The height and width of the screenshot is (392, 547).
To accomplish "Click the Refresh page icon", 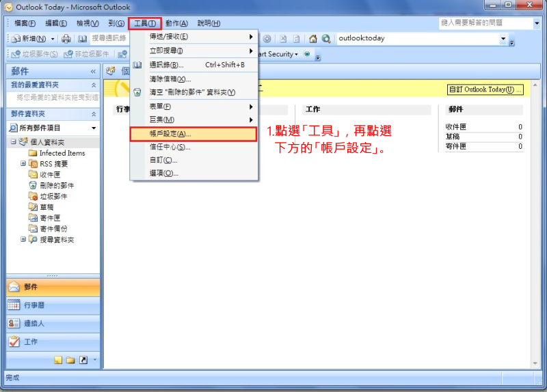I will (297, 39).
